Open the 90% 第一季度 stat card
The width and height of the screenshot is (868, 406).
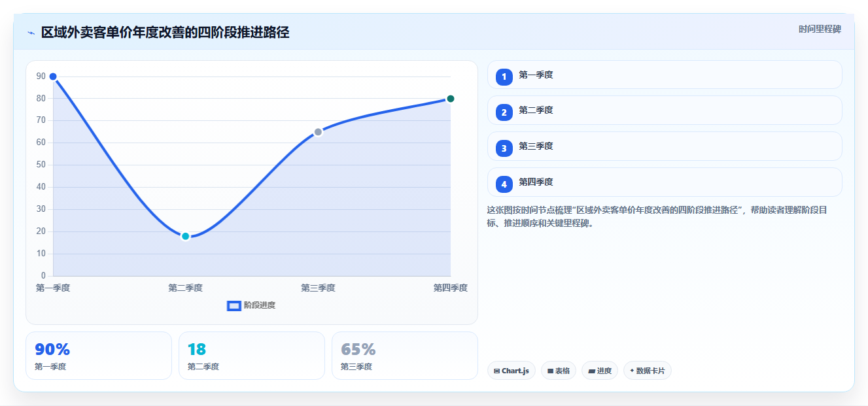[99, 356]
